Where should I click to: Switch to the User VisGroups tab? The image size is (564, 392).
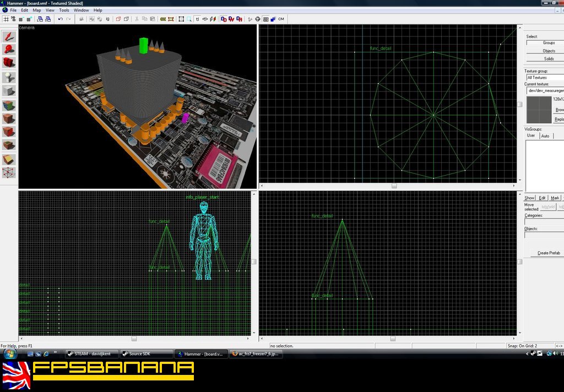[x=532, y=135]
